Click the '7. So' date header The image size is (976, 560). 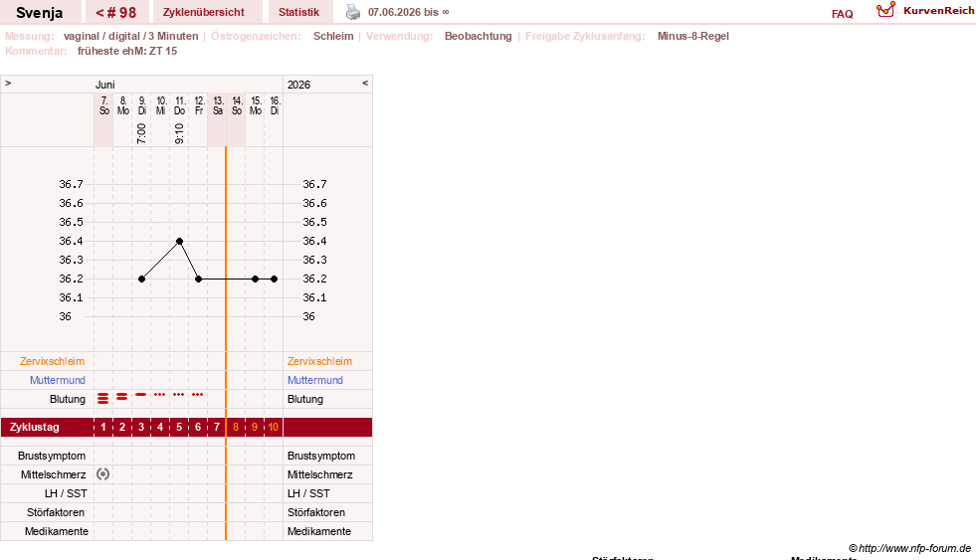[x=103, y=105]
